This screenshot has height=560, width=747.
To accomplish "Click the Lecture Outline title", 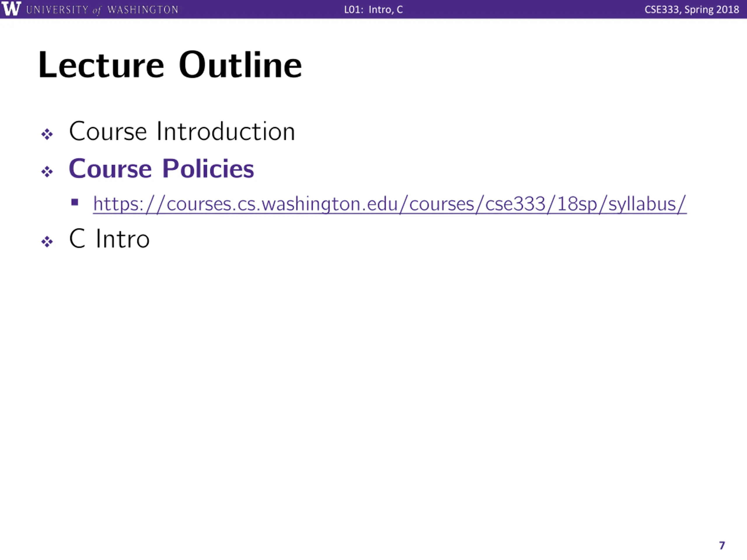I will (x=170, y=65).
